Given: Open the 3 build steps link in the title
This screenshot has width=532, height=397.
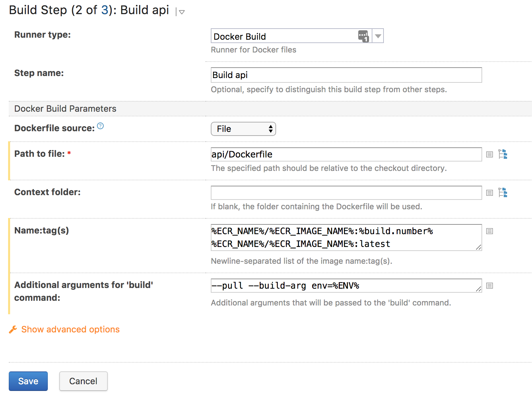Looking at the screenshot, I should point(105,10).
